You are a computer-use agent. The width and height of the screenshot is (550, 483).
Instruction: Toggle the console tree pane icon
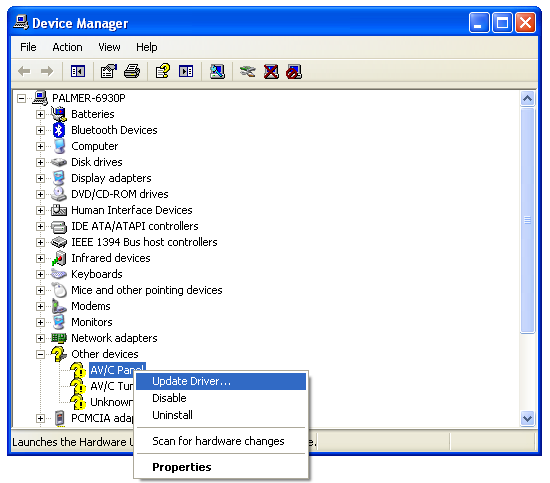pos(78,72)
